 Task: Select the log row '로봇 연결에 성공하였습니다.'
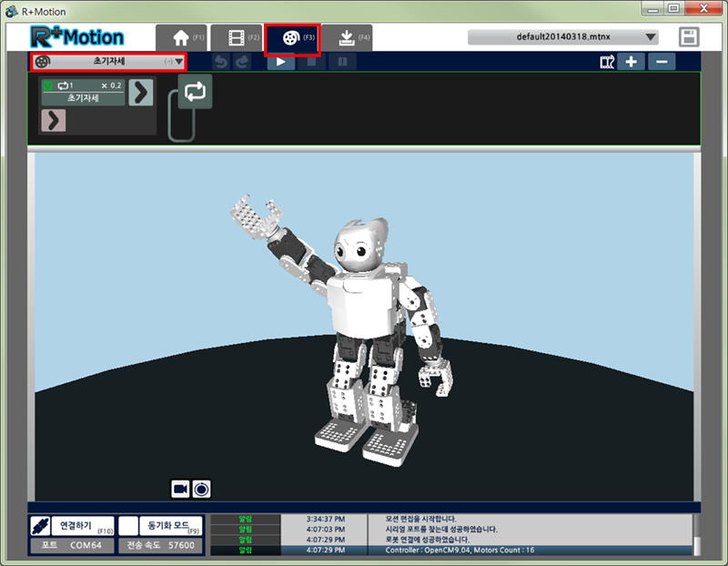(x=451, y=540)
